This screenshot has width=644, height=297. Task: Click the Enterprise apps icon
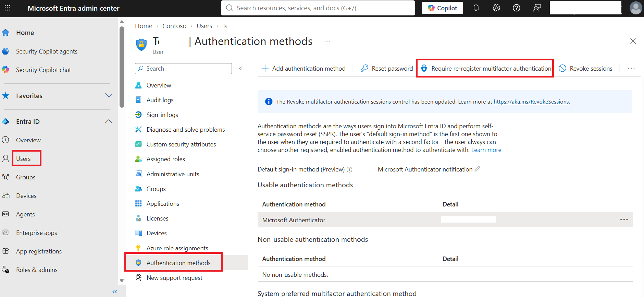(x=5, y=233)
